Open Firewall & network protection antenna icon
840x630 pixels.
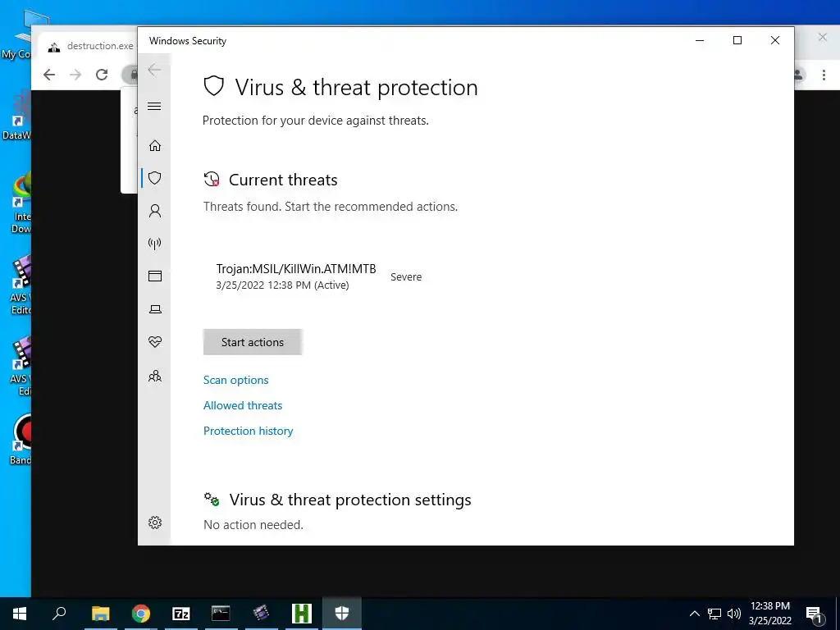pos(155,244)
